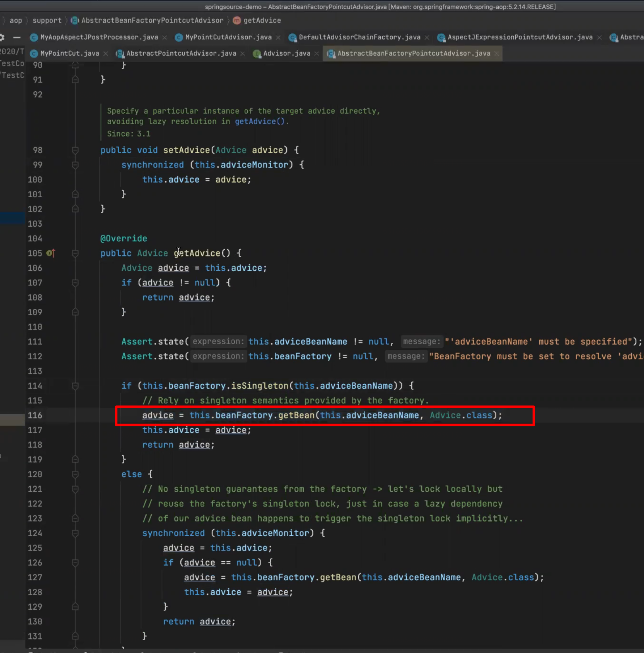This screenshot has height=653, width=644.
Task: Click interface icon on Advisor.java tab
Action: click(257, 54)
